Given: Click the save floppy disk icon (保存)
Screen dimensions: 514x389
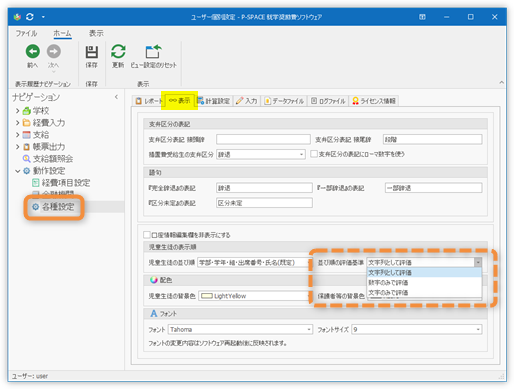Looking at the screenshot, I should point(92,52).
